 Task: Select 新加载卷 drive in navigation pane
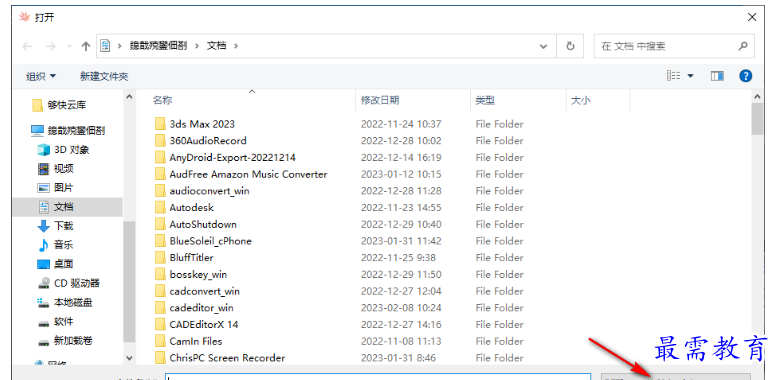point(65,340)
